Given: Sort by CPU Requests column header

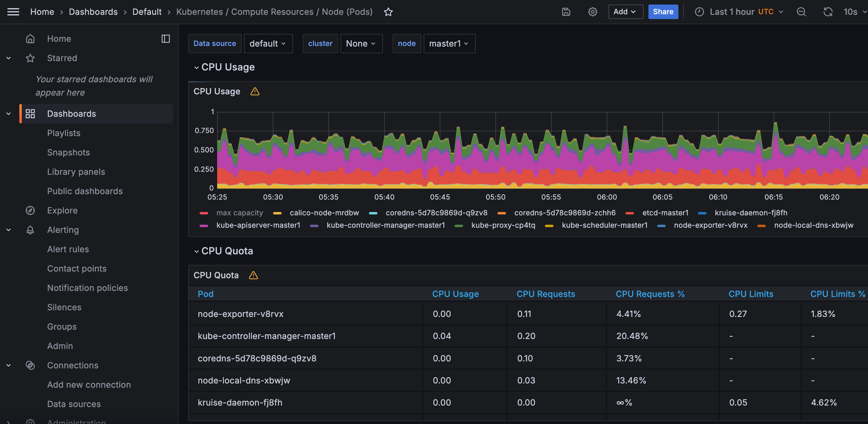Looking at the screenshot, I should pyautogui.click(x=546, y=294).
